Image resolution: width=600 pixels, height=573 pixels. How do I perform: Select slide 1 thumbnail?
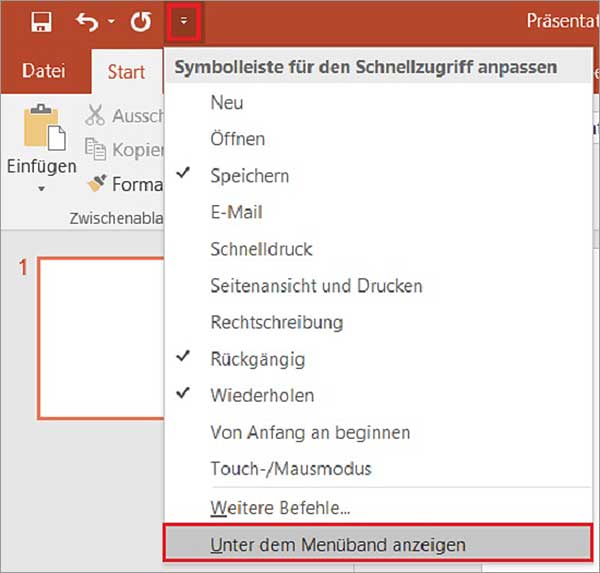coord(101,339)
